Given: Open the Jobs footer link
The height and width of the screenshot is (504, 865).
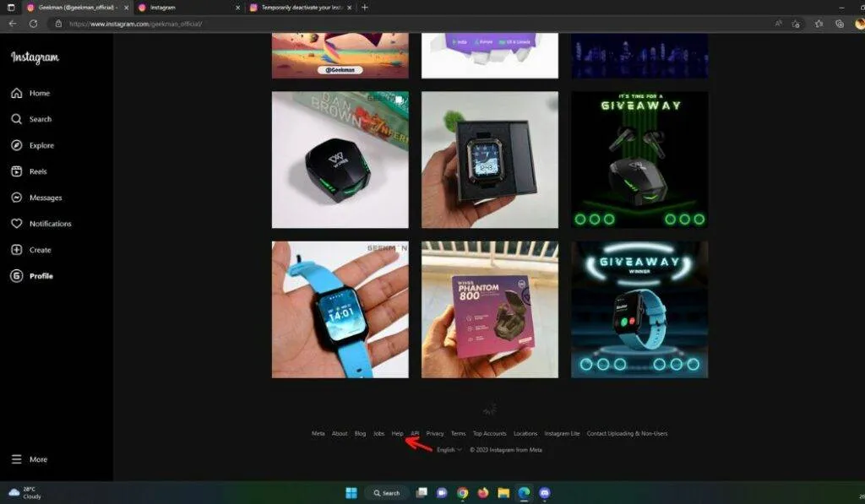Looking at the screenshot, I should pos(379,433).
